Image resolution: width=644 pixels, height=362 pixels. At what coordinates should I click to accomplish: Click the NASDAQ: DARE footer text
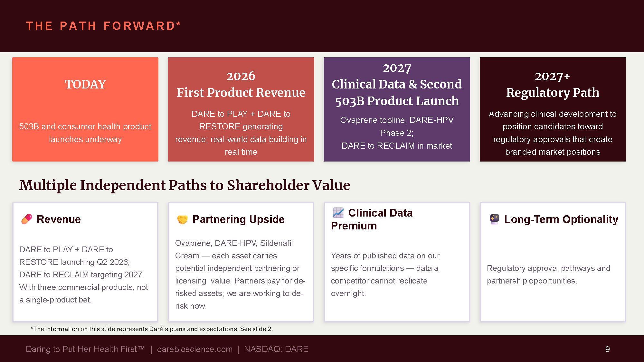pos(276,349)
